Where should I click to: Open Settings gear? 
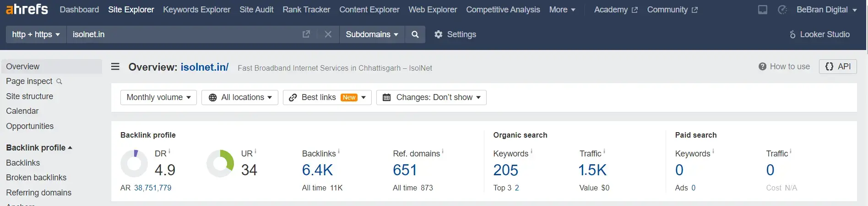(438, 34)
